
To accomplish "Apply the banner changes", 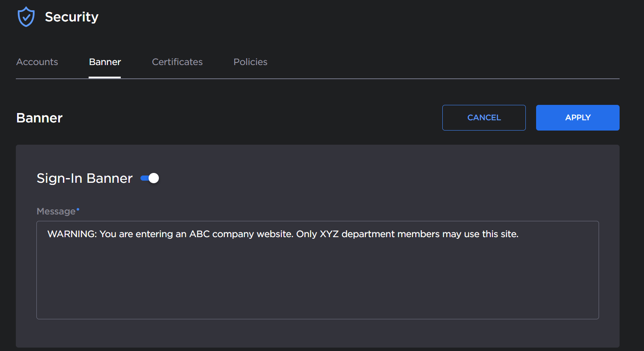I will click(577, 118).
